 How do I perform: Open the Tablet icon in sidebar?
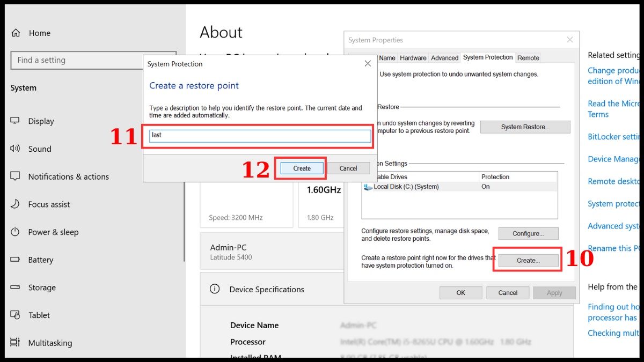16,315
